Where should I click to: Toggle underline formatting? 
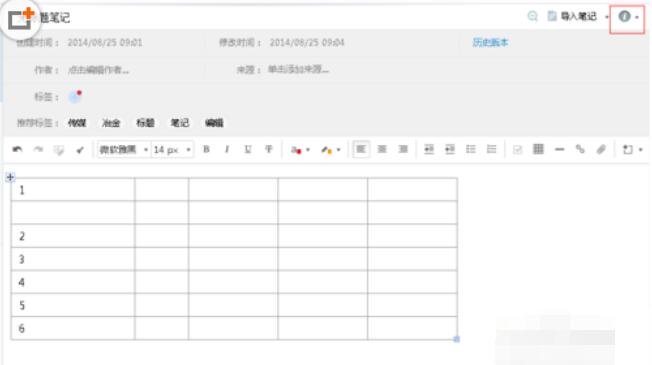(x=248, y=149)
